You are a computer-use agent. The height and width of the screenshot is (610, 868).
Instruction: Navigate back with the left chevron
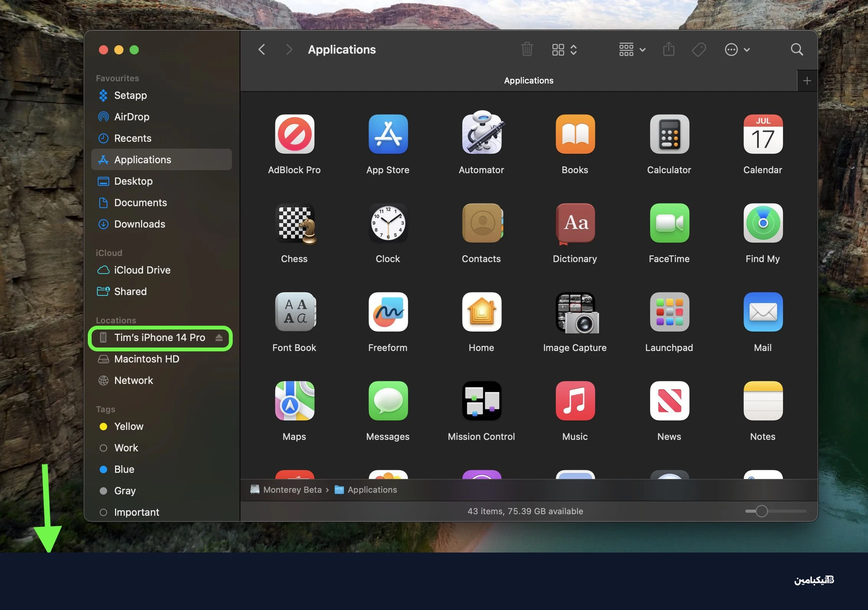tap(262, 49)
